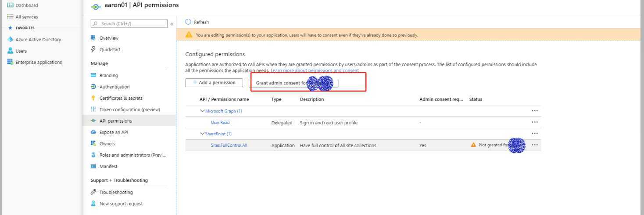This screenshot has height=215, width=644.
Task: Open Dashboard in the left navigation
Action: (26, 5)
